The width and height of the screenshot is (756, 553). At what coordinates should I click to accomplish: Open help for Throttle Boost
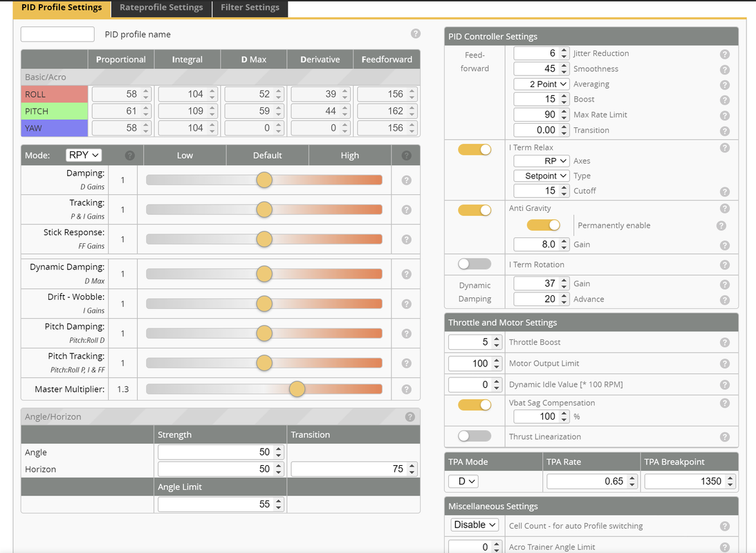(725, 342)
